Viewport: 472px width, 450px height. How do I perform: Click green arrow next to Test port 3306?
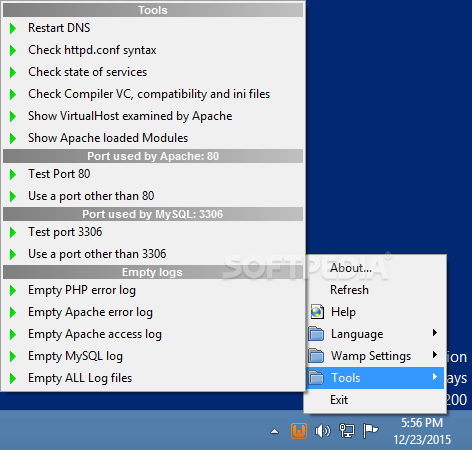pos(13,232)
